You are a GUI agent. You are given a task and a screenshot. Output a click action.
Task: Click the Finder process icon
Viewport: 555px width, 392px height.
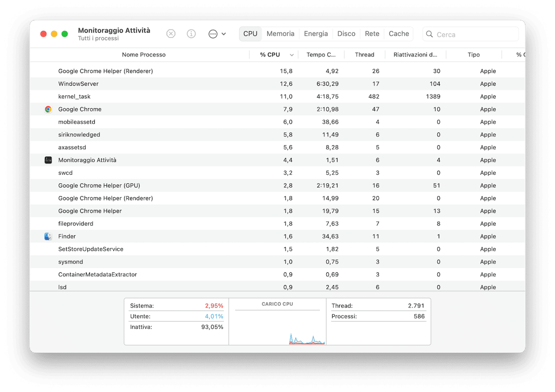[x=48, y=236]
